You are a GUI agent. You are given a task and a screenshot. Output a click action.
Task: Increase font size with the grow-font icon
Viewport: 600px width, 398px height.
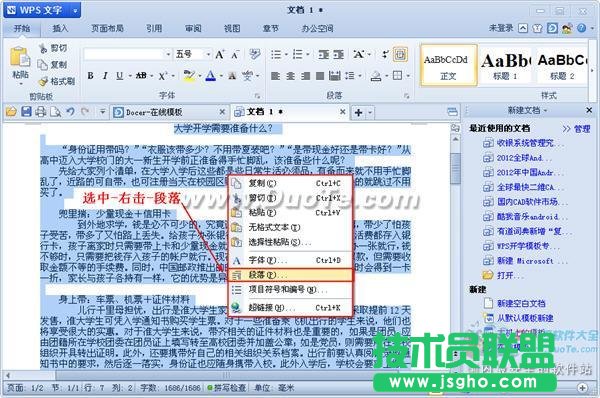pyautogui.click(x=219, y=54)
